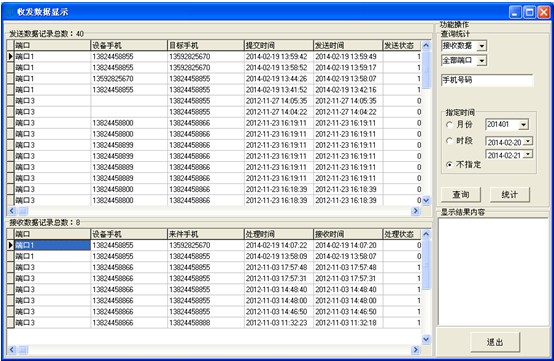Click left arrow of sent data horizontal scrollbar

pos(12,211)
